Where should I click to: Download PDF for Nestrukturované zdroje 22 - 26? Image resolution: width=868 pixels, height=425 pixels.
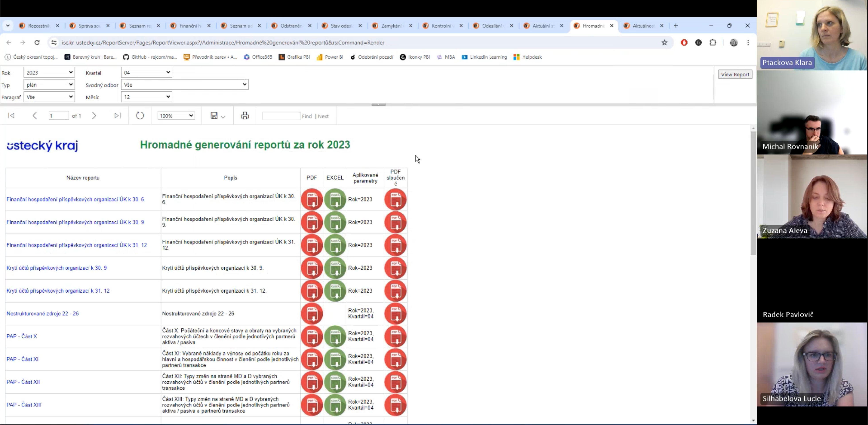click(x=312, y=313)
